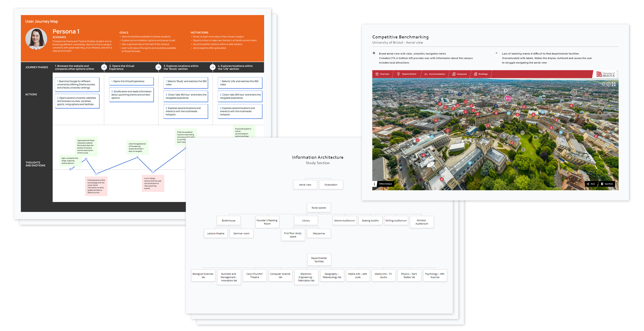Image resolution: width=644 pixels, height=331 pixels.
Task: Click the Share button on aerial view
Action: [x=591, y=184]
